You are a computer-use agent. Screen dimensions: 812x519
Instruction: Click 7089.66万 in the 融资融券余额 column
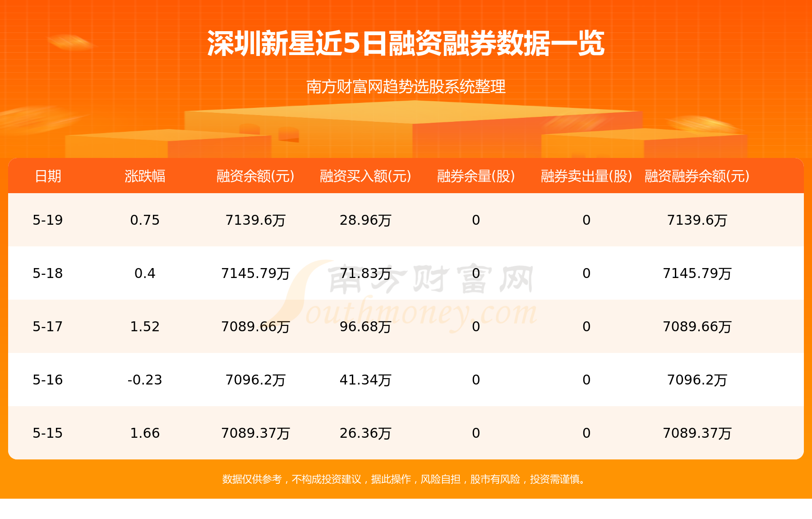(697, 327)
